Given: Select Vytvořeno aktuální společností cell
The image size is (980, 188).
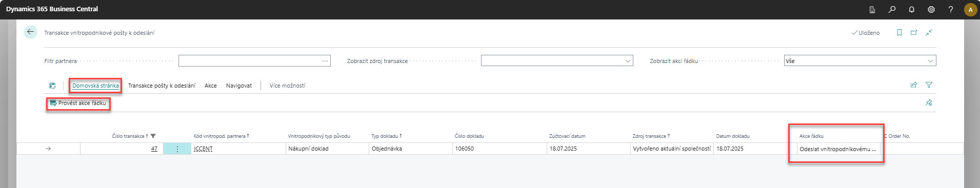Looking at the screenshot, I should (672, 149).
